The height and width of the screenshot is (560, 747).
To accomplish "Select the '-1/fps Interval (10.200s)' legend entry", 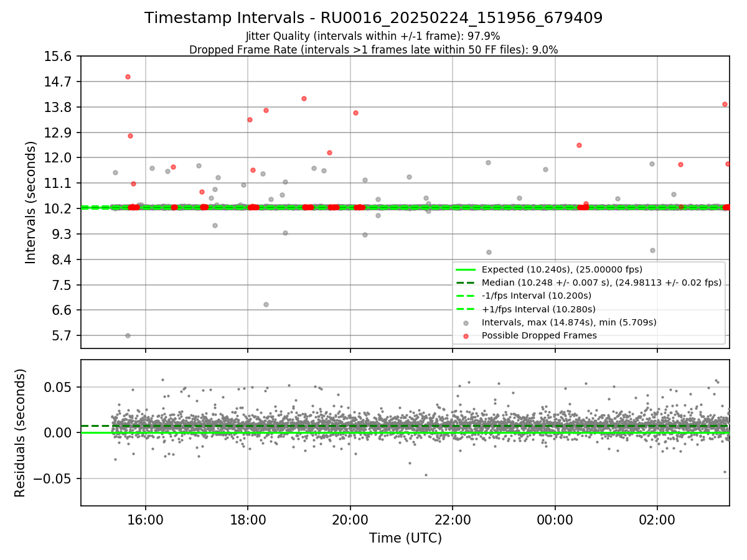I will (x=537, y=296).
